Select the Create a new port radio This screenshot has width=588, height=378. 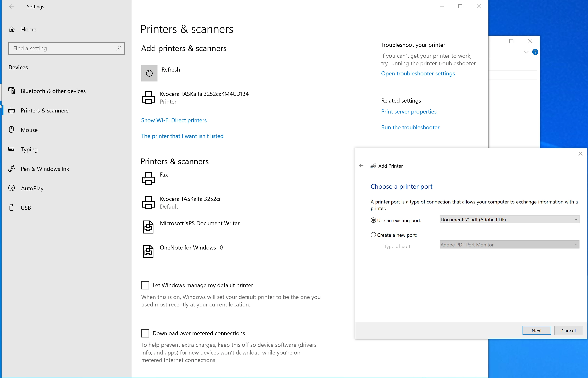point(373,235)
